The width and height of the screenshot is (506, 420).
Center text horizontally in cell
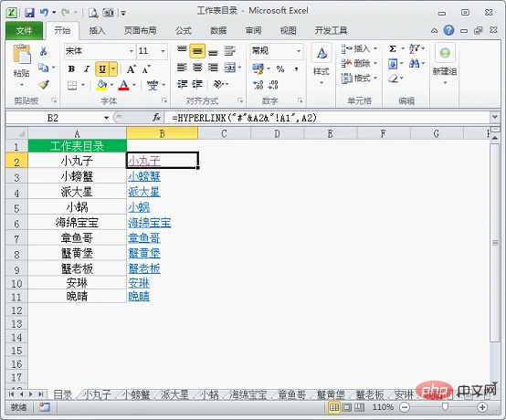point(197,68)
